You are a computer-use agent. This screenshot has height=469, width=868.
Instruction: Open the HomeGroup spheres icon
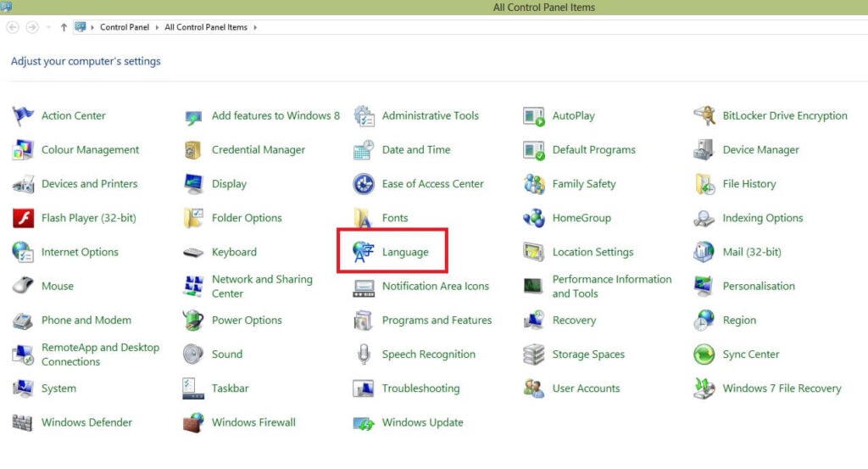pos(534,218)
